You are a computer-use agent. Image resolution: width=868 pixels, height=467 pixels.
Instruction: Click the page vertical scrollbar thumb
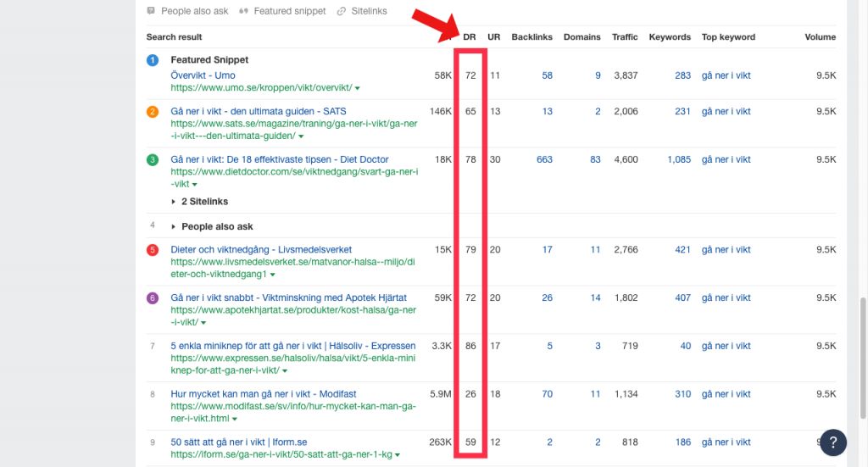(x=863, y=358)
